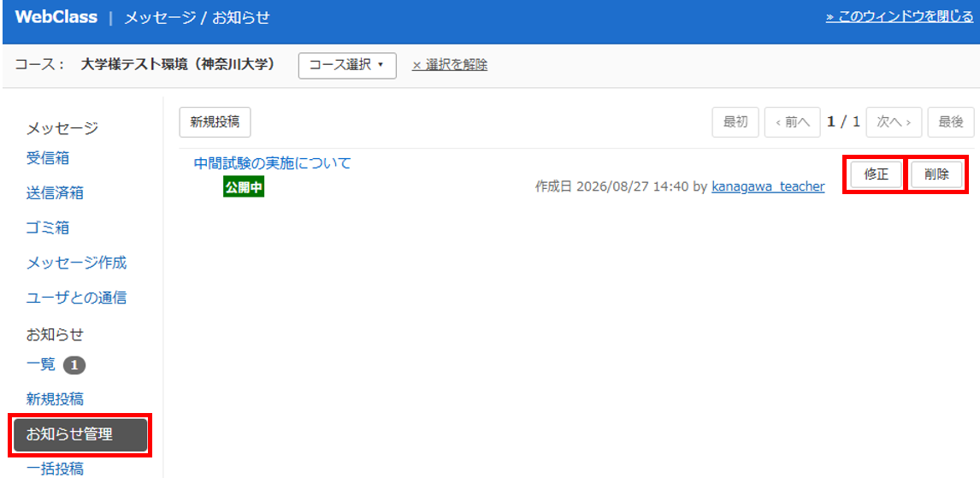Viewport: 980px width, 478px height.
Task: Select メッセージ作成 in the sidebar
Action: (76, 263)
